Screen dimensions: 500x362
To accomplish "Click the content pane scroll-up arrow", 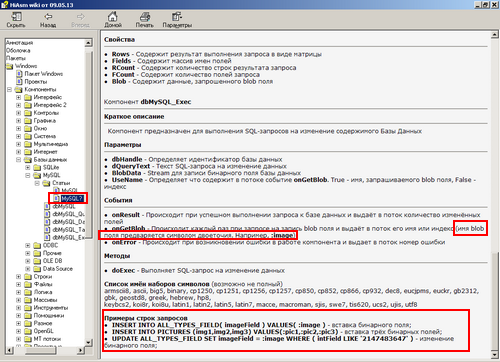I will point(495,35).
